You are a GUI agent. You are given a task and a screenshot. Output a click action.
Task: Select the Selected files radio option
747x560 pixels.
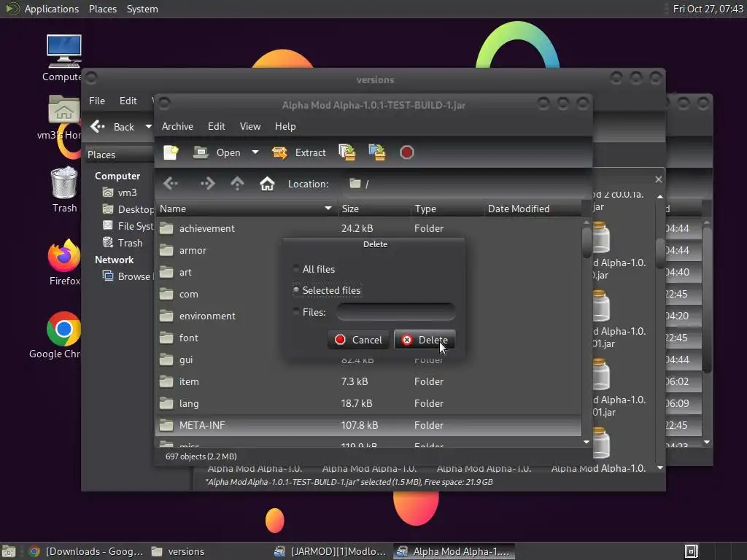(x=296, y=290)
